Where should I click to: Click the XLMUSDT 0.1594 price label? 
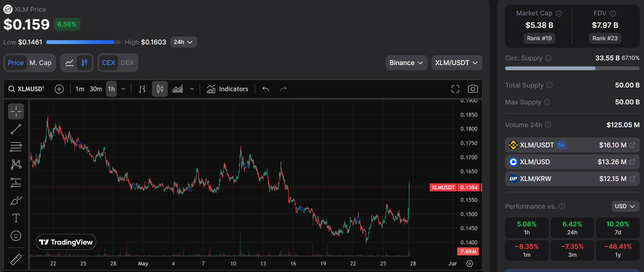coord(455,187)
